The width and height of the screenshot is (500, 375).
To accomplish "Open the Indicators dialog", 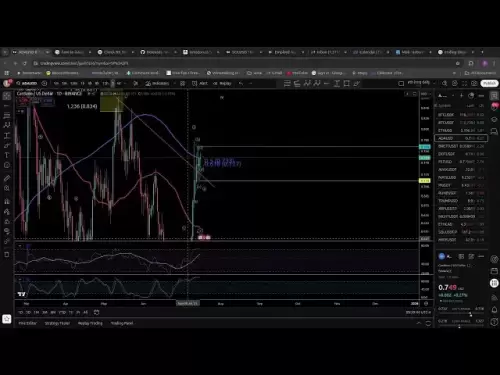I will click(157, 83).
